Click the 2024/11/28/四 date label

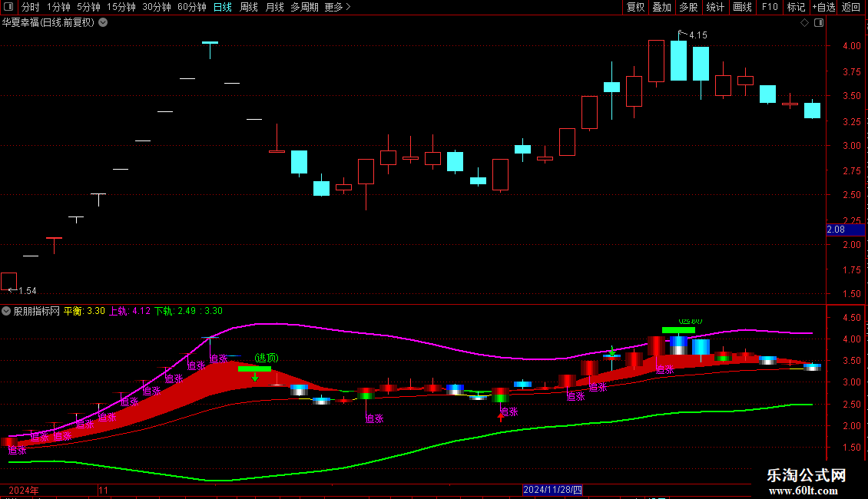click(x=552, y=490)
